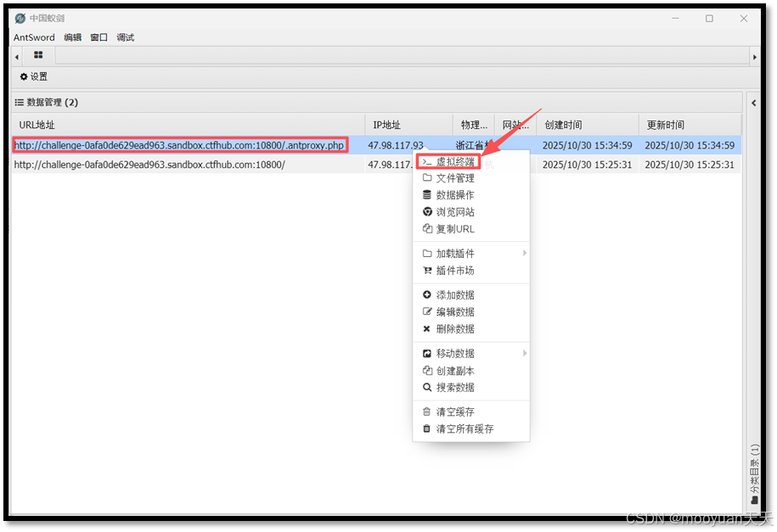Click the 设置 button
Screen dimensions: 777x532
tap(34, 76)
